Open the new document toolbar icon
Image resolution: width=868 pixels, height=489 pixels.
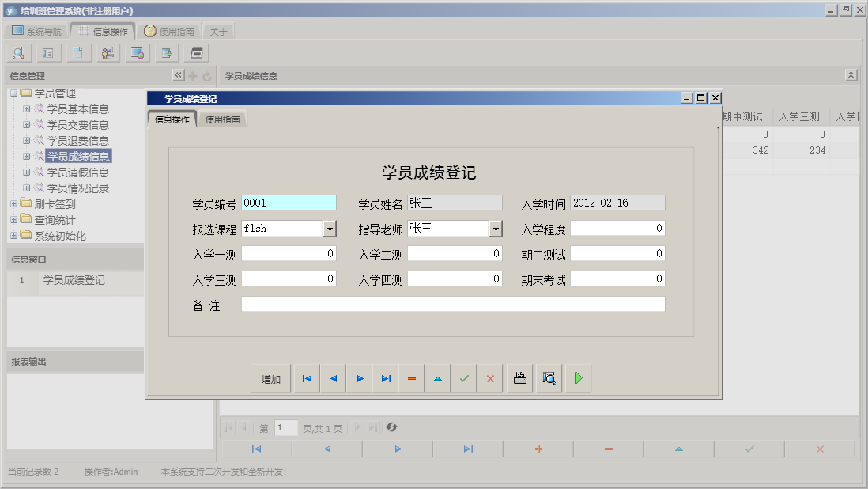[x=78, y=52]
